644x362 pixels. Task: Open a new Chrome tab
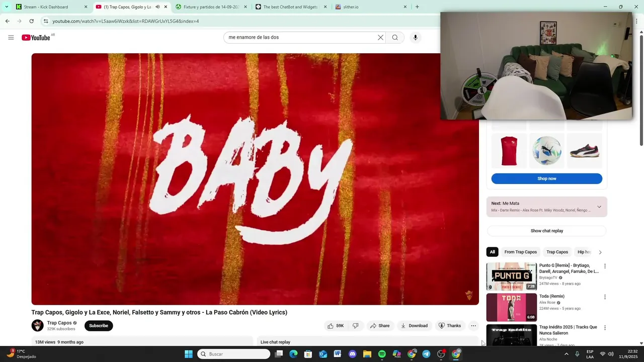[417, 7]
